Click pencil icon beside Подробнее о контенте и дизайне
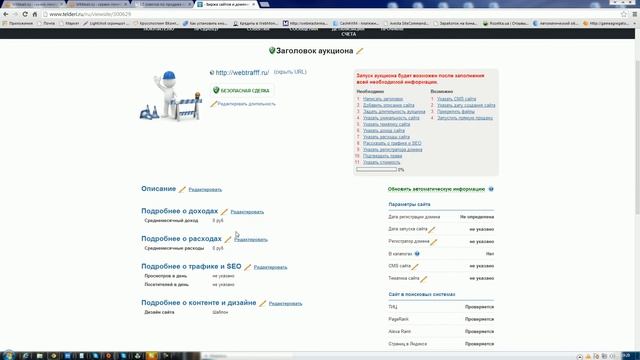Viewport: 640px width, 360px height. pyautogui.click(x=262, y=303)
